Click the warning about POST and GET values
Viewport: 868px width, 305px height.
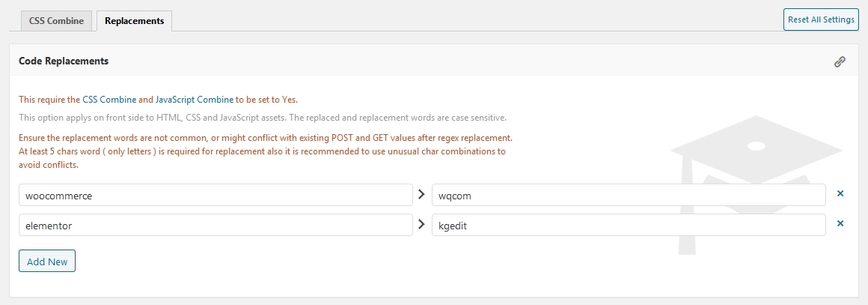[x=266, y=138]
